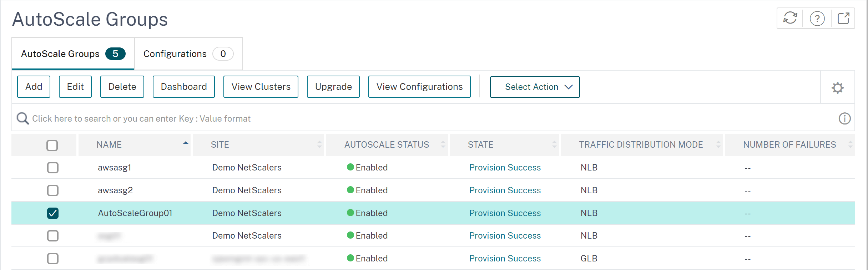Viewport: 868px width, 270px height.
Task: Click the View Clusters button
Action: point(261,87)
